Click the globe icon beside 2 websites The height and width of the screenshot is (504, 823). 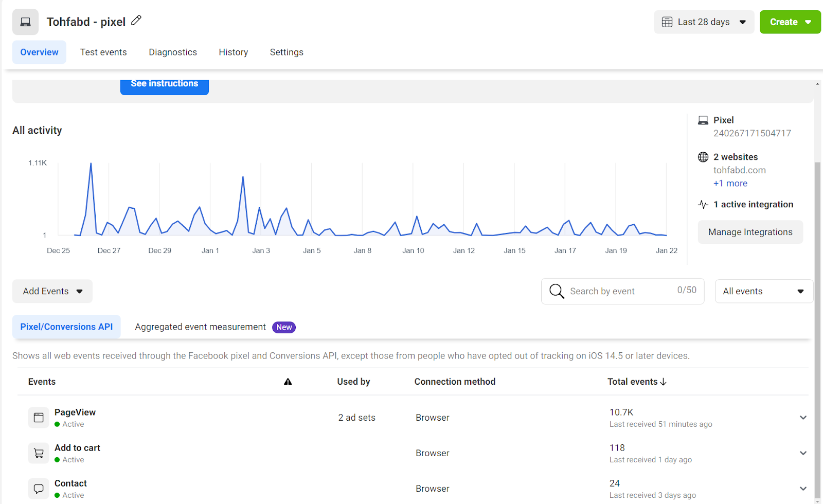703,157
